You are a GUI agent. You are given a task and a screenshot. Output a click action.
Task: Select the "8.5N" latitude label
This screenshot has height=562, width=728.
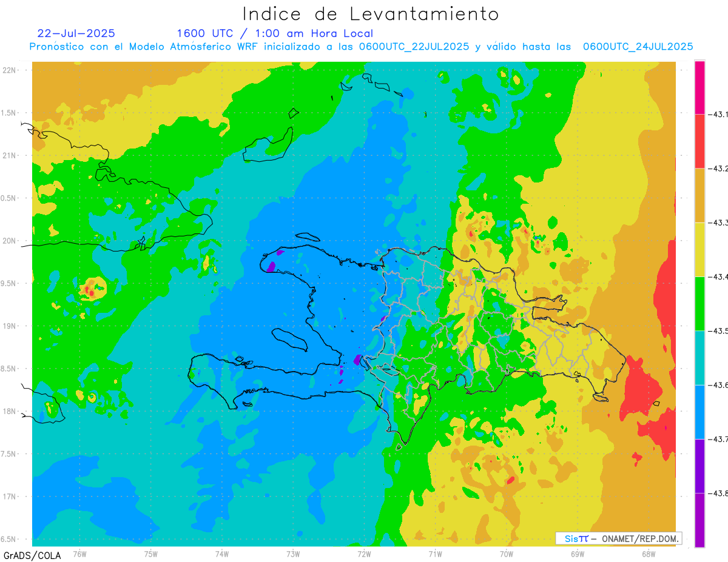tap(9, 369)
